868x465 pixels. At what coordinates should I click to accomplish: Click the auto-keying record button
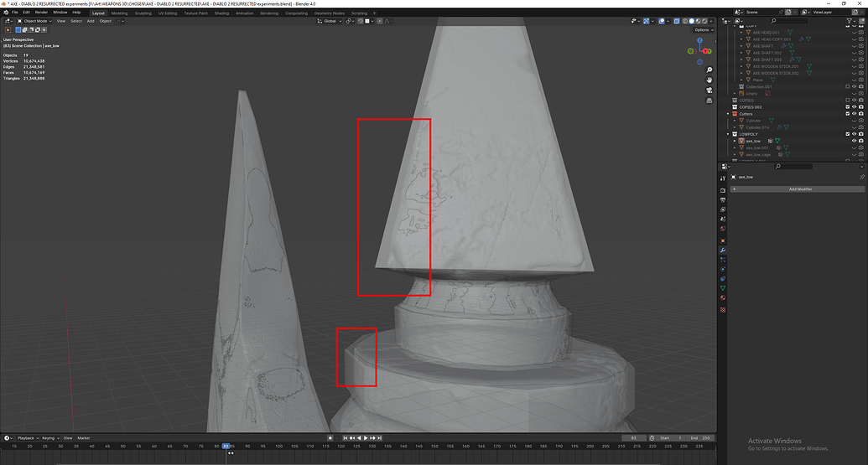[330, 438]
